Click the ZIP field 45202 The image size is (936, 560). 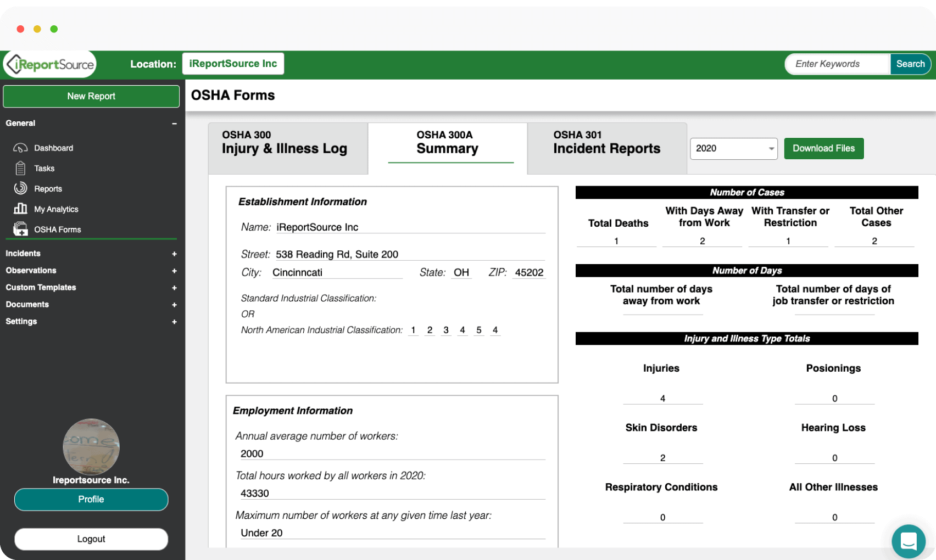point(529,272)
